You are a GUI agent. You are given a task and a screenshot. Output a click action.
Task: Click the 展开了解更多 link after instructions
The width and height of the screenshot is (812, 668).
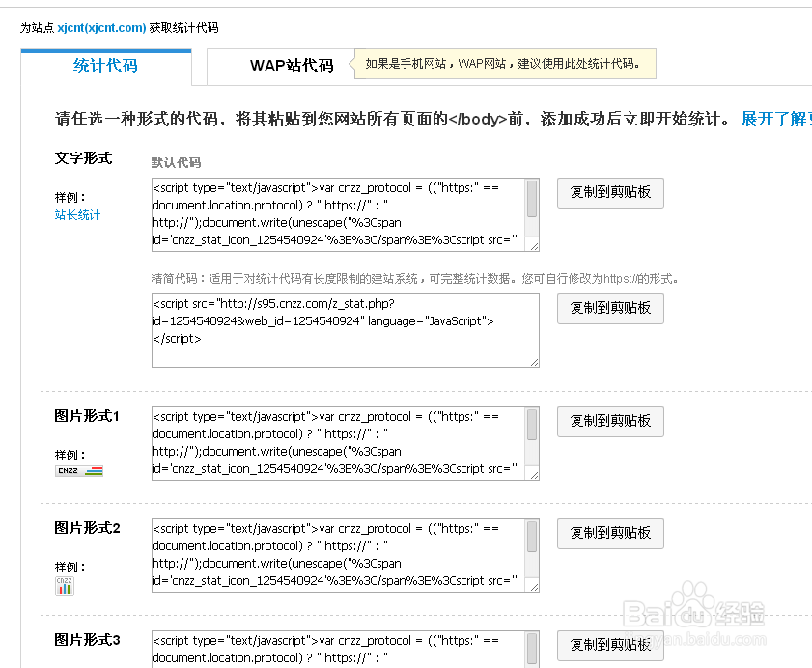tap(776, 119)
